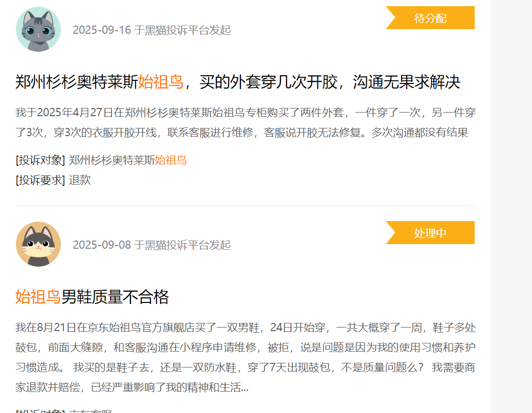Click date text 2025-09-16 于黑猫投诉平台发起
The height and width of the screenshot is (413, 532).
point(151,30)
